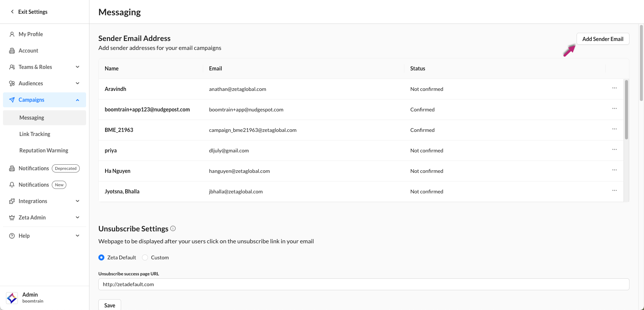
Task: Click the My Profile person icon
Action: [x=12, y=34]
